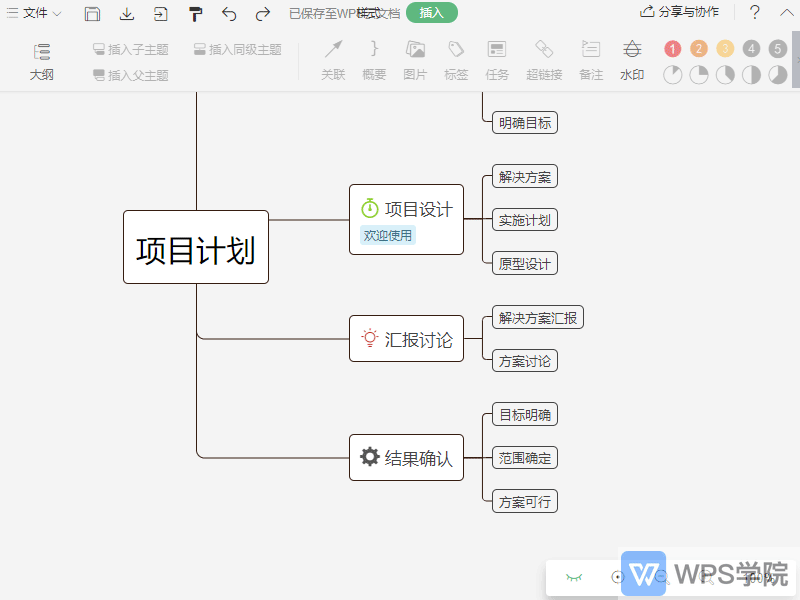Select the 方案可行 subtopic

[x=524, y=502]
